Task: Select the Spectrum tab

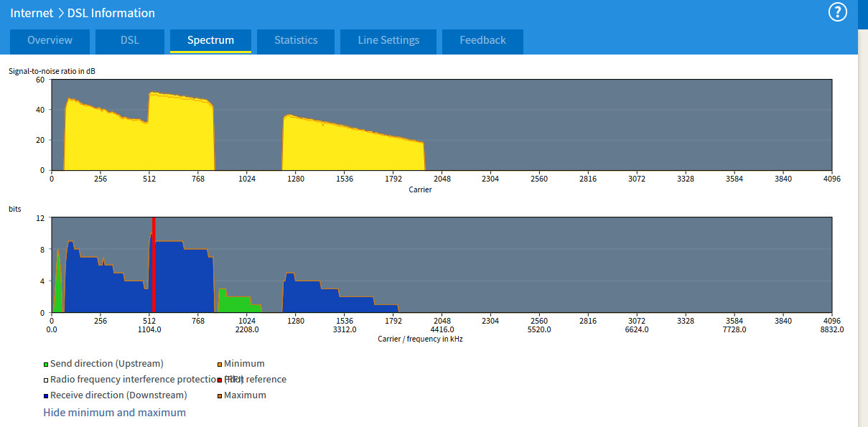Action: click(210, 40)
